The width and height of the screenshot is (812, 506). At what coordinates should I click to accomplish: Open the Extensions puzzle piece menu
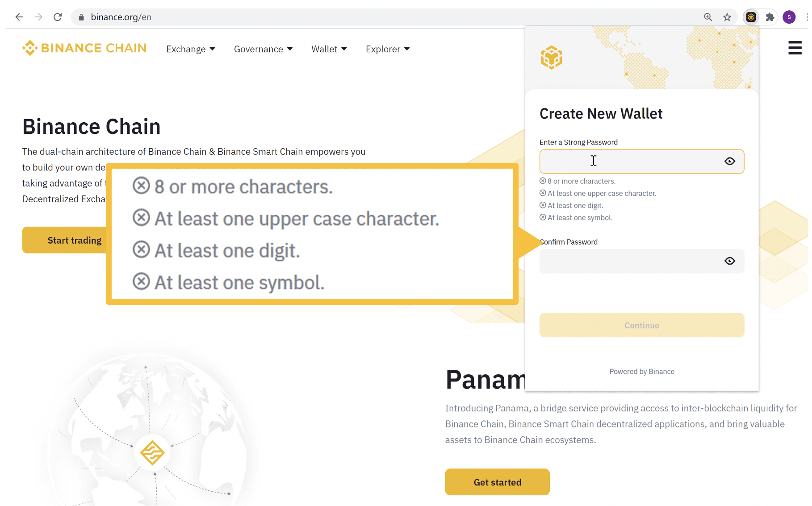[770, 17]
